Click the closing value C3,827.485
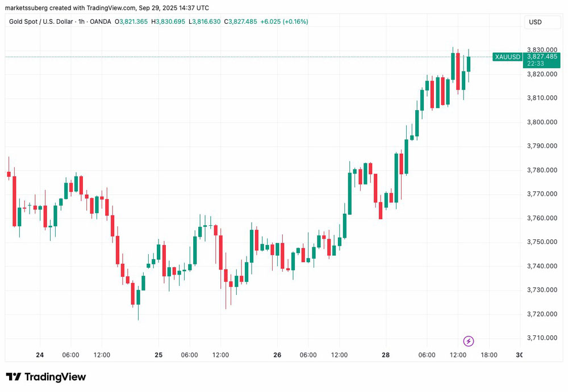The height and width of the screenshot is (392, 568). pos(240,22)
